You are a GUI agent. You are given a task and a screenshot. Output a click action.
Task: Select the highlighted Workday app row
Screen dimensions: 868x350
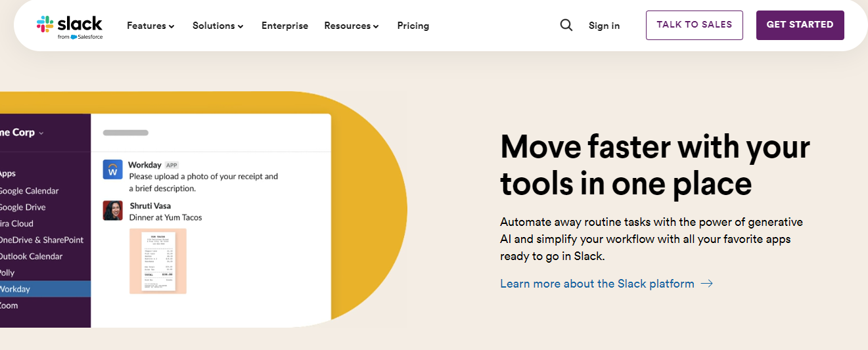click(45, 289)
